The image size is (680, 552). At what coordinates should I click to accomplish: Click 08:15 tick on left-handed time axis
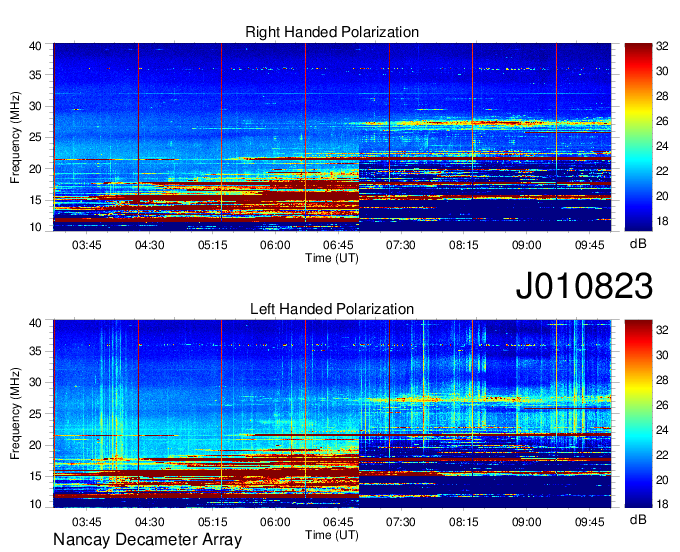(464, 522)
